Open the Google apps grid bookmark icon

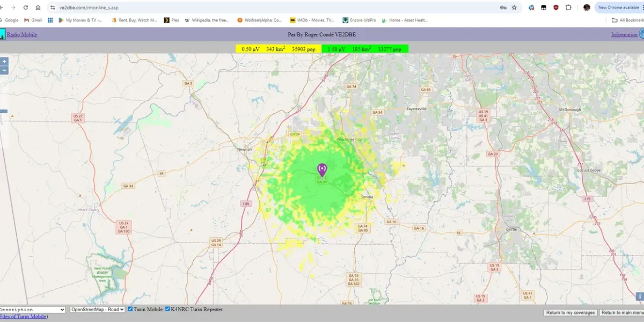pyautogui.click(x=50, y=20)
